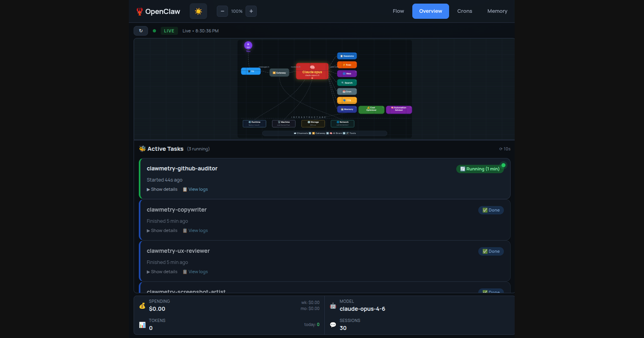Open View logs for clawmetry-copywriter
This screenshot has width=644, height=338.
195,231
